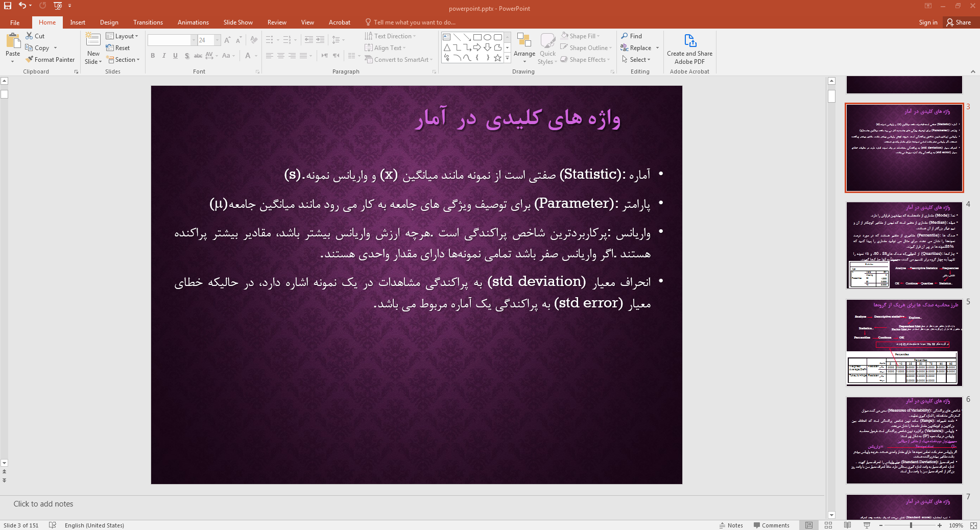
Task: Switch to Reading View in status bar
Action: pyautogui.click(x=848, y=525)
